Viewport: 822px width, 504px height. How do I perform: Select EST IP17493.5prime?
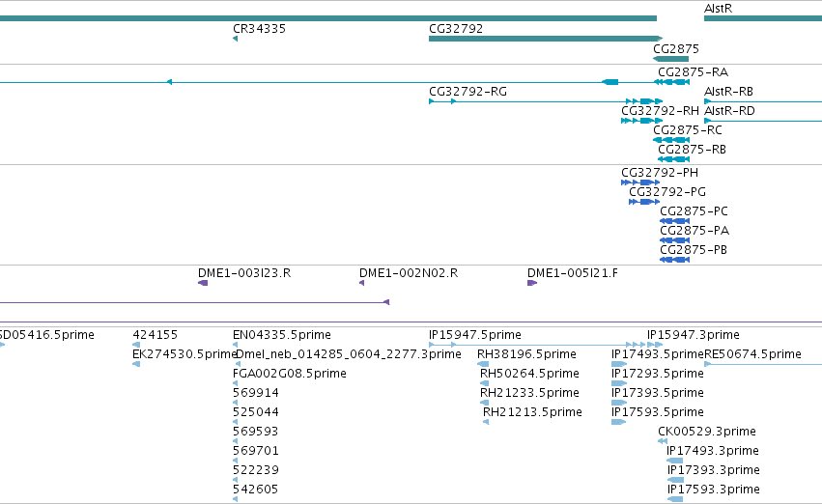[x=658, y=354]
